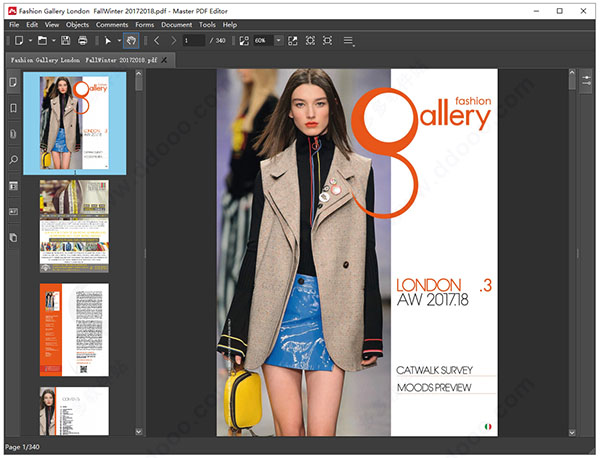Open the Edit menu
Screen dimensions: 600x458
(32, 25)
